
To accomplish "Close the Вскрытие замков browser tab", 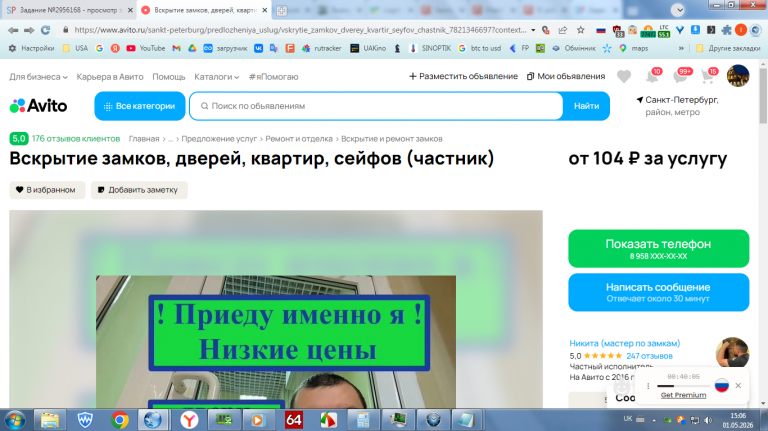I will [264, 10].
